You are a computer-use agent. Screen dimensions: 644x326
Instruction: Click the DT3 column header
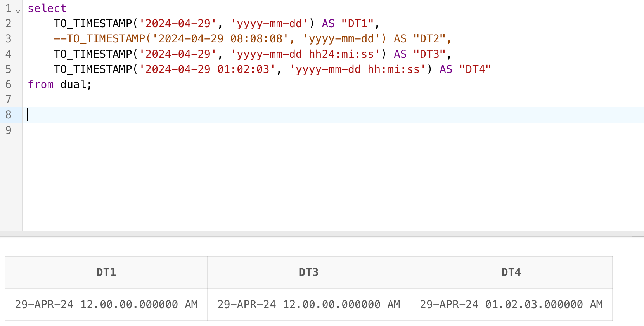pyautogui.click(x=308, y=272)
